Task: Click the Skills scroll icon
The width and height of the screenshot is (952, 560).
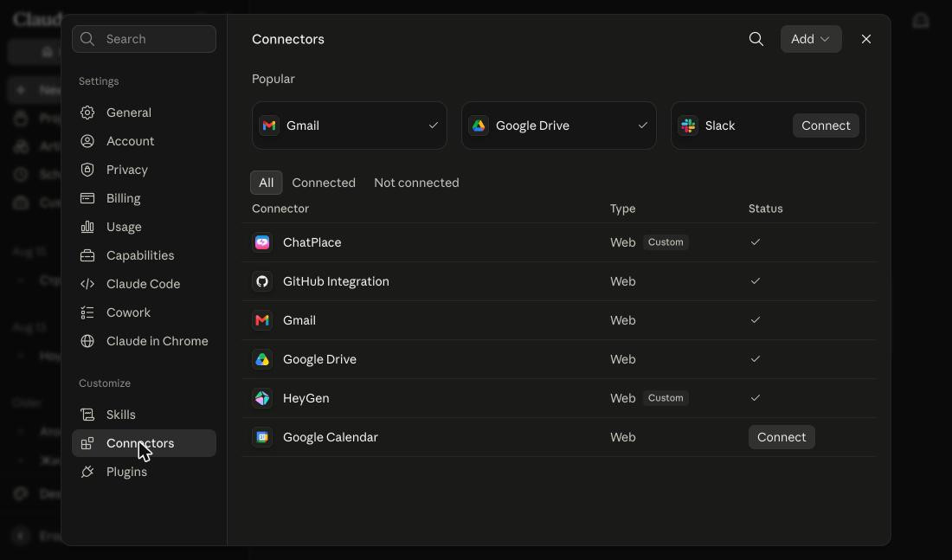Action: 87,415
